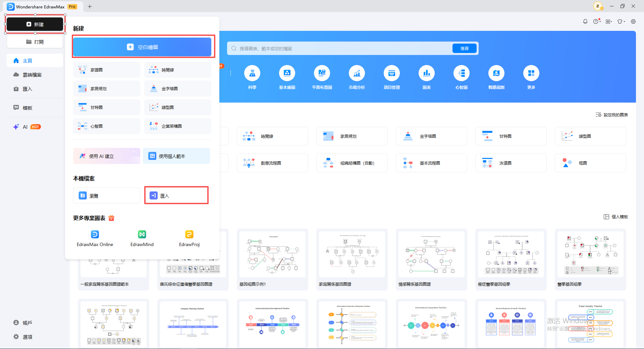
Task: Add a new tab with plus
Action: tap(90, 6)
